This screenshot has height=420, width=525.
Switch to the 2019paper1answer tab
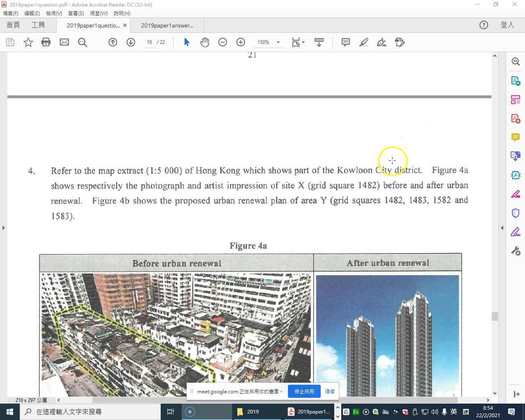coord(167,25)
